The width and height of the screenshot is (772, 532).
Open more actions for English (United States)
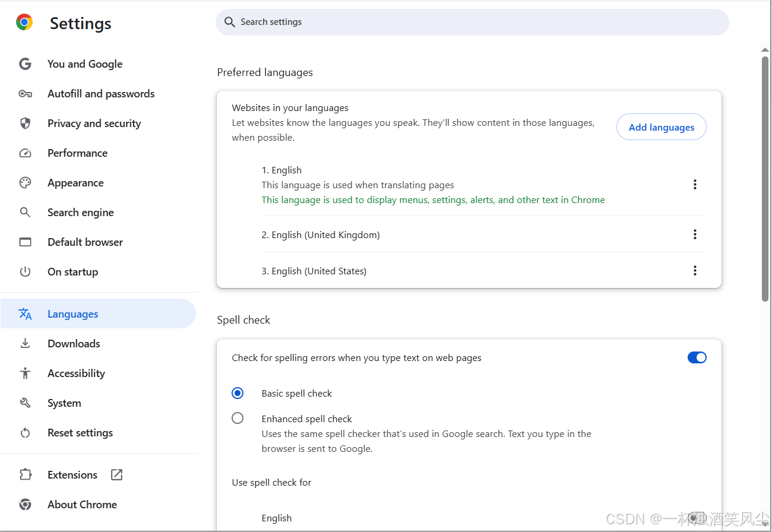point(695,271)
